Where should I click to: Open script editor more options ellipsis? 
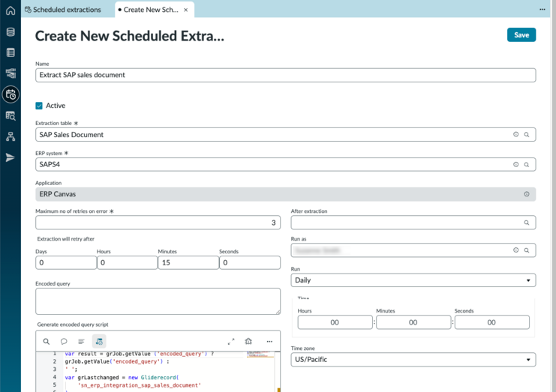(x=269, y=341)
